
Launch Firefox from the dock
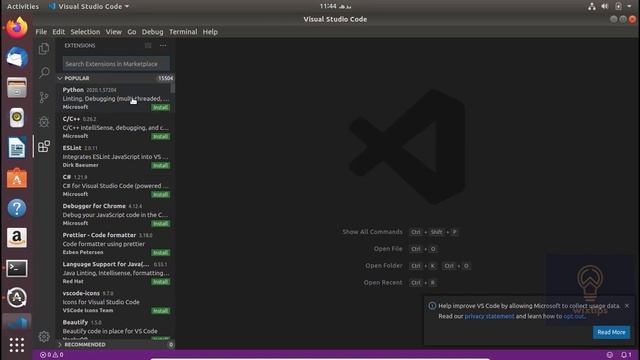pos(17,28)
